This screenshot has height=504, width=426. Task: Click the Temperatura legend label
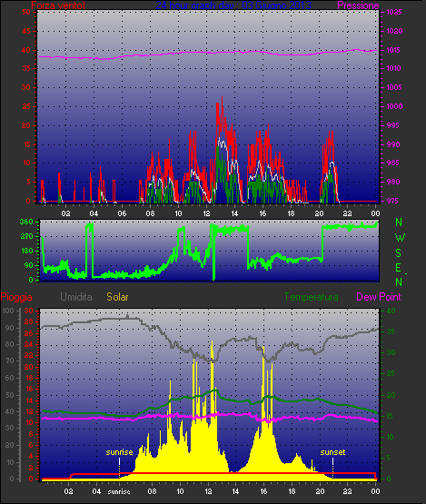pos(311,297)
